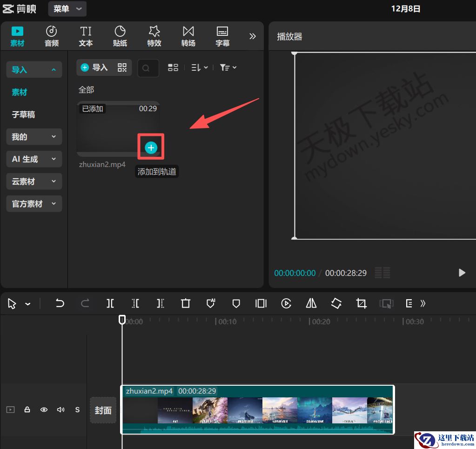Toggle track visibility with the eye icon
Image resolution: width=476 pixels, height=449 pixels.
[44, 409]
